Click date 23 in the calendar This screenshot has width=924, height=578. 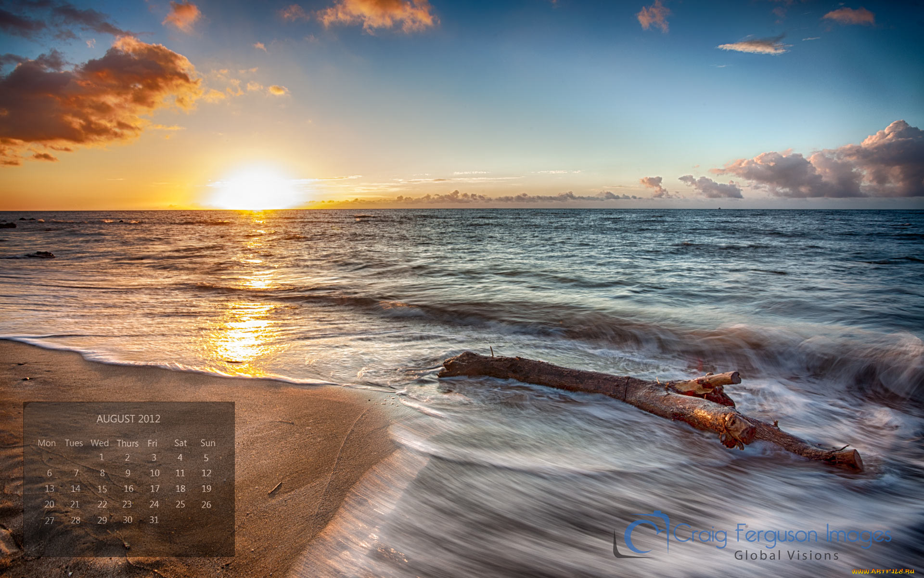[x=127, y=504]
